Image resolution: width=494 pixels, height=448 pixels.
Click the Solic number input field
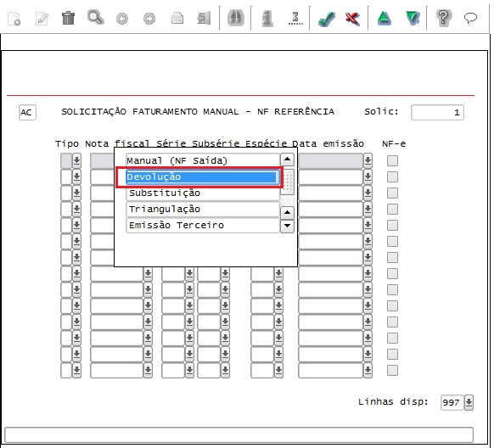pos(437,112)
